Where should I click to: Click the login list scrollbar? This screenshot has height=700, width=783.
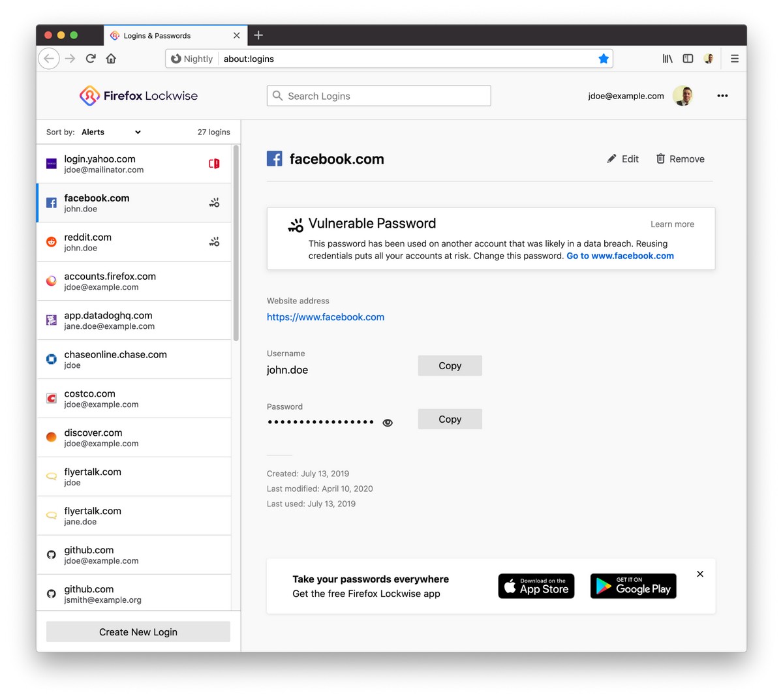(236, 243)
